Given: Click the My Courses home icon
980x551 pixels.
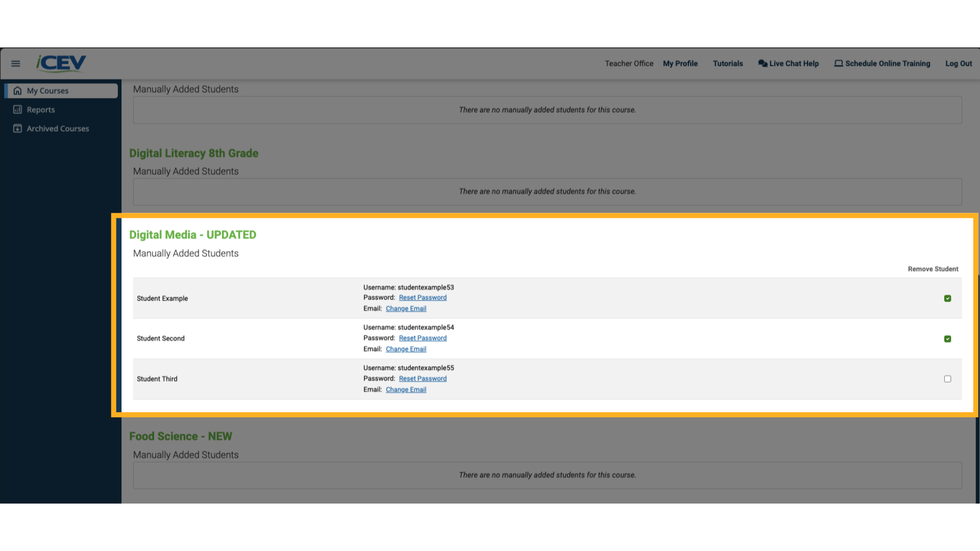Looking at the screenshot, I should point(18,91).
